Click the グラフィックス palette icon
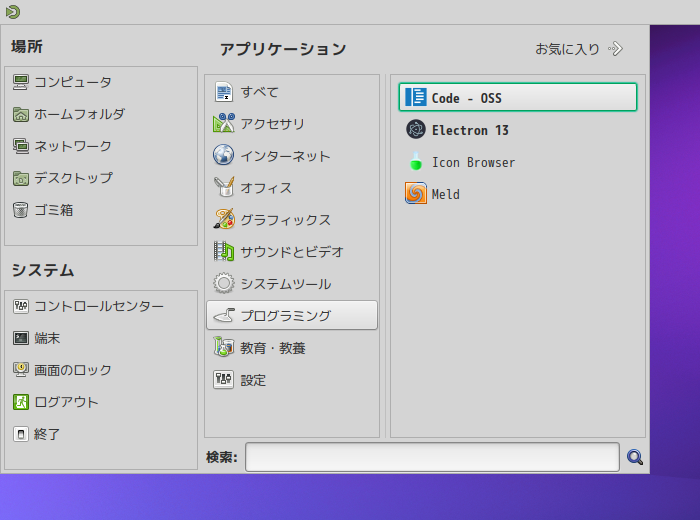Viewport: 700px width, 520px height. (x=224, y=219)
